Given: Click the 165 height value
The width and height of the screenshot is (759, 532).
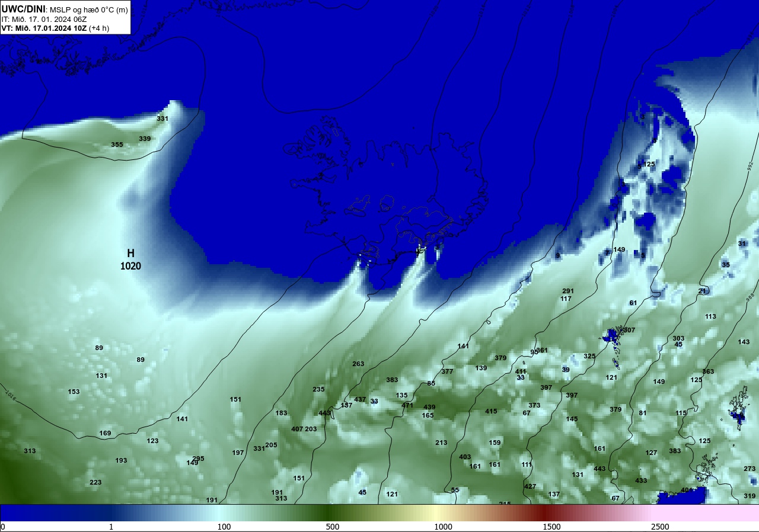Looking at the screenshot, I should click(428, 415).
